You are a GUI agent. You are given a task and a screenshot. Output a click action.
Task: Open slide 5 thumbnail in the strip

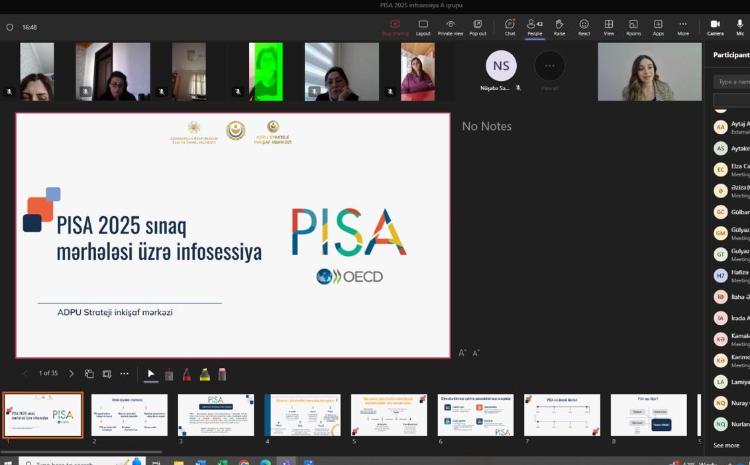[388, 414]
